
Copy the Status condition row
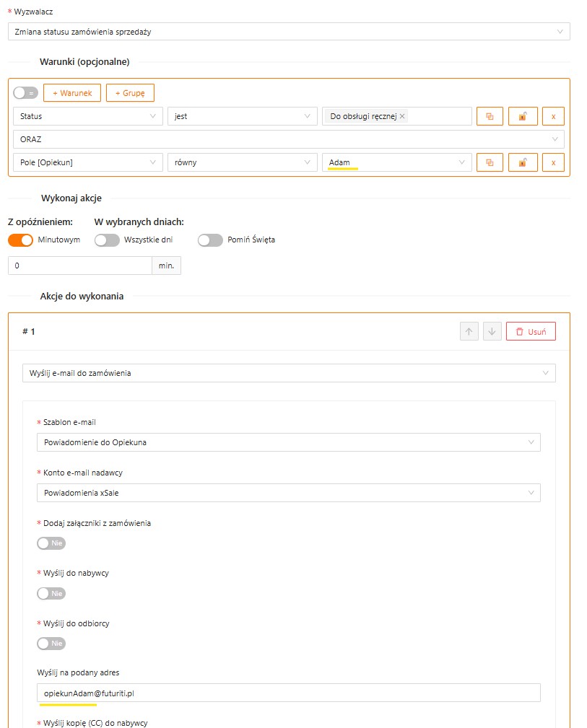coord(490,116)
